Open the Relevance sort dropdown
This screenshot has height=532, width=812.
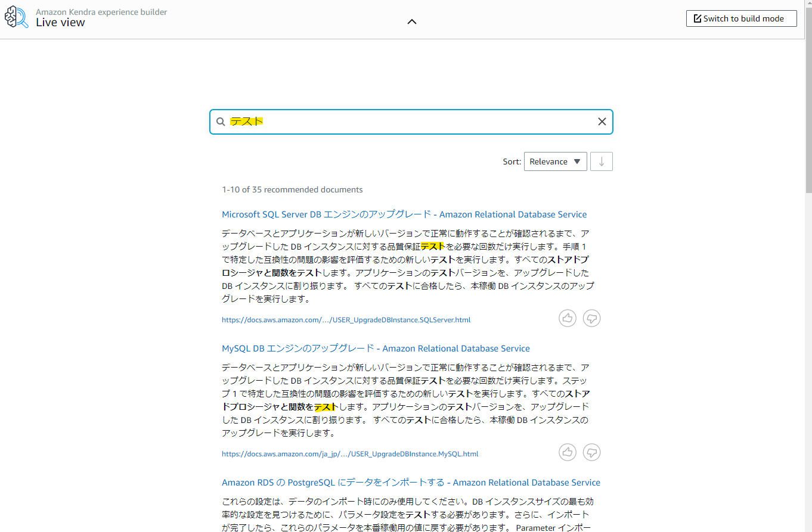[554, 161]
